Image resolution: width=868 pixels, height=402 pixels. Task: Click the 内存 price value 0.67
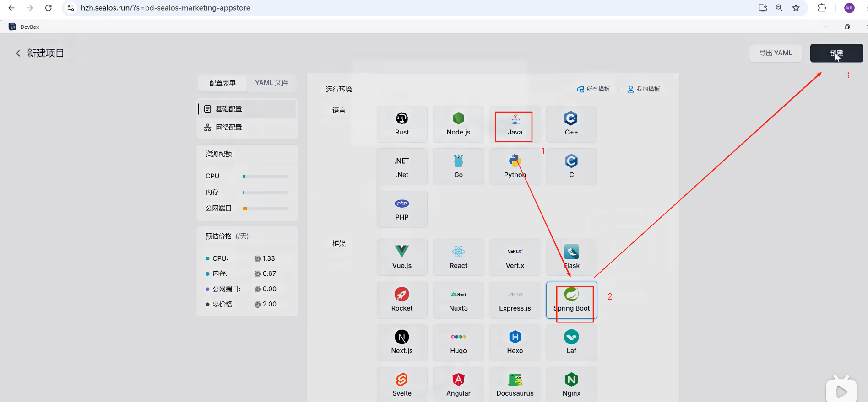tap(269, 273)
